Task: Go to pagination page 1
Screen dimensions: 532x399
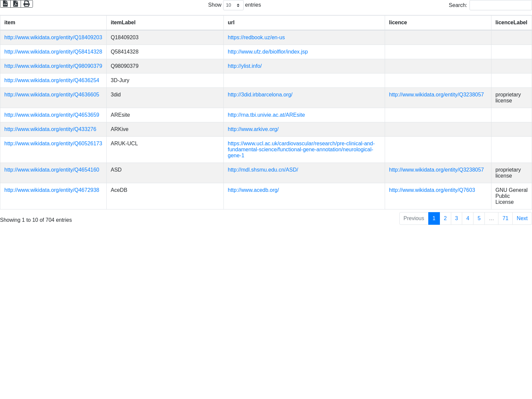Action: (x=434, y=218)
